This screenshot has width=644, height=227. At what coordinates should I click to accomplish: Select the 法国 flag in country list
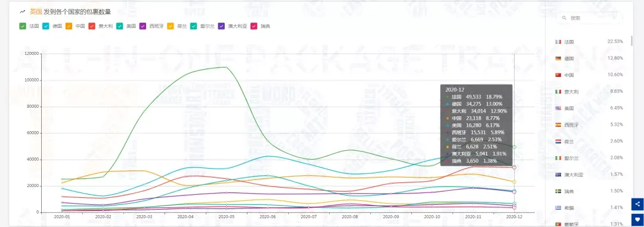(x=558, y=42)
